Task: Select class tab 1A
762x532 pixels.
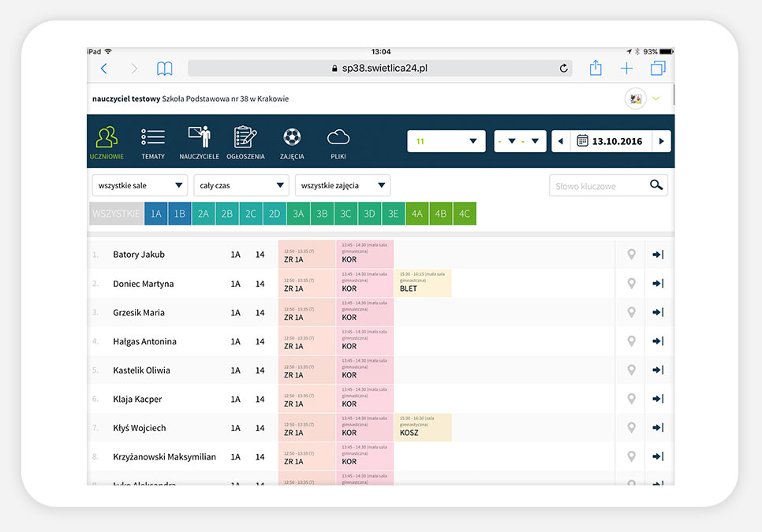Action: pos(156,214)
